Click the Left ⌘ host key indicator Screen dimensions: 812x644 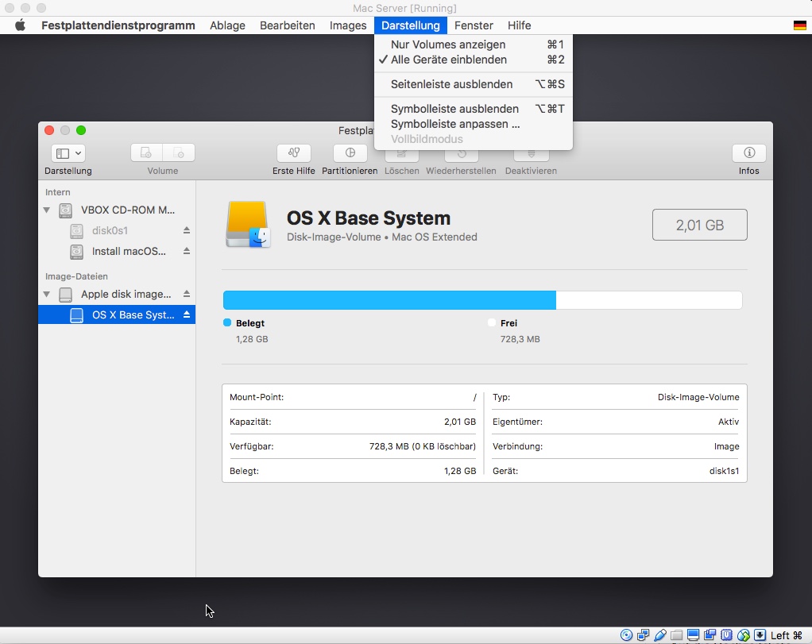click(786, 635)
